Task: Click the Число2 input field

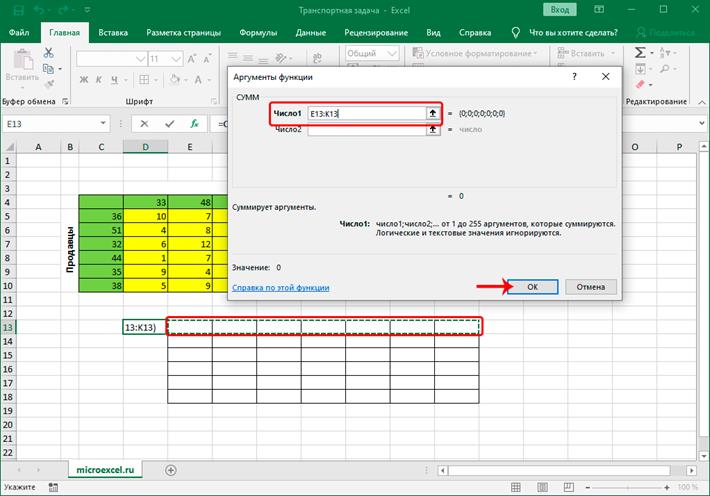Action: [366, 130]
